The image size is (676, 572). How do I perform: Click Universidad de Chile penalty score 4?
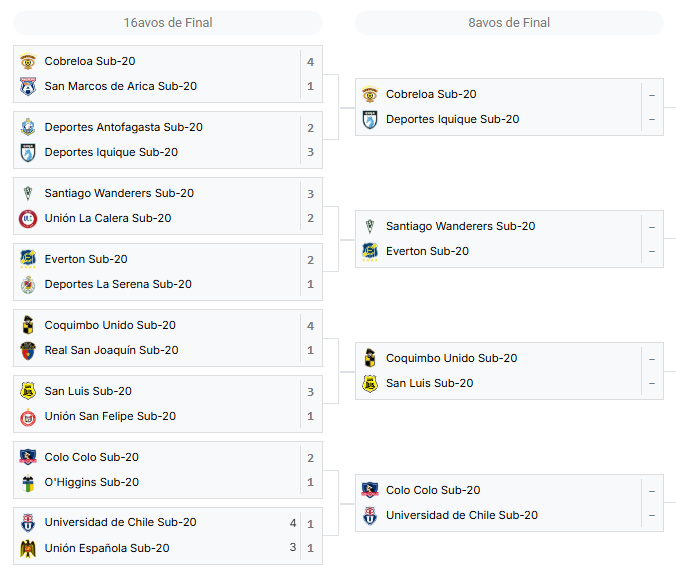(x=293, y=523)
